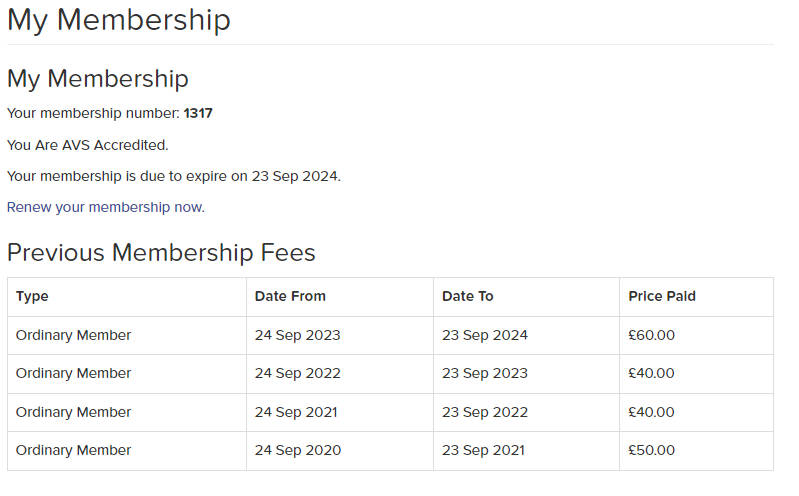Click the 24 Sep 2021 date cell
The width and height of the screenshot is (799, 496).
(296, 412)
